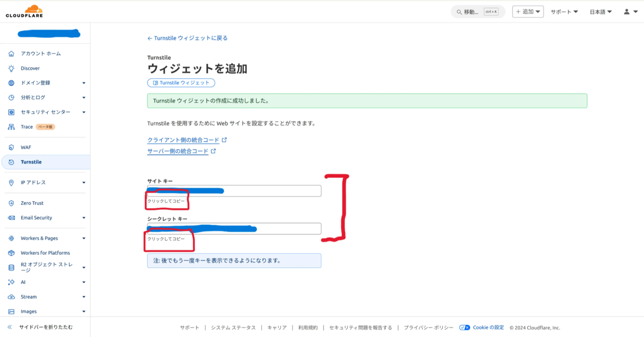Open クライアント側の統合コード link
Image resolution: width=644 pixels, height=337 pixels.
183,140
